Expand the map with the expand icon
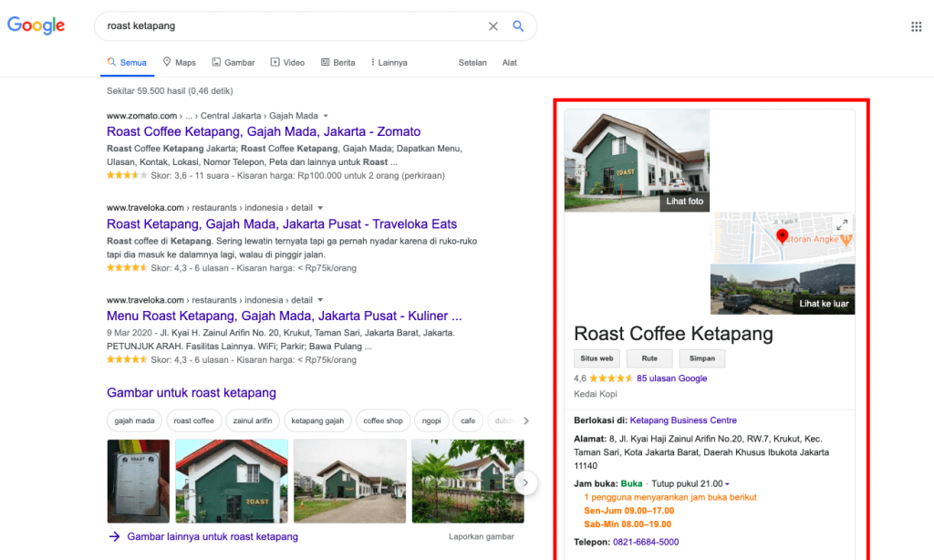Viewport: 934px width, 560px height. [842, 224]
